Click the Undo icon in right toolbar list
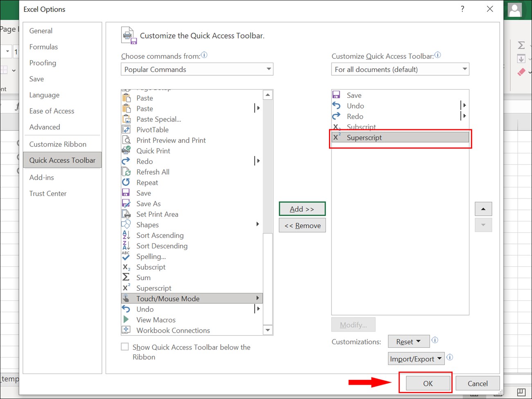 pos(336,106)
